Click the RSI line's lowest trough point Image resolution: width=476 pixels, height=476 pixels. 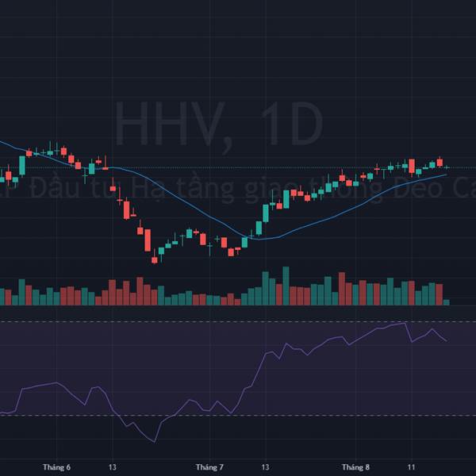(x=155, y=442)
